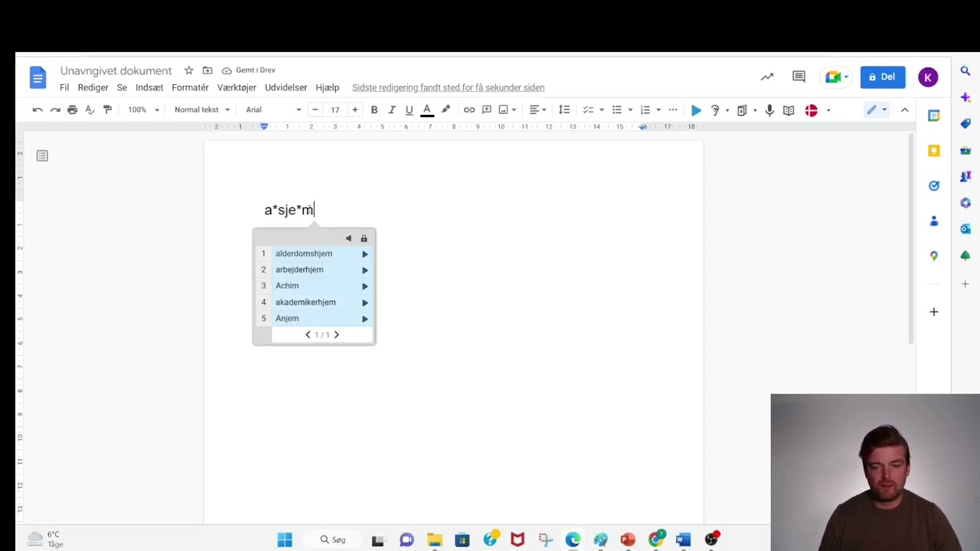Insert a link with the chain icon

(469, 110)
